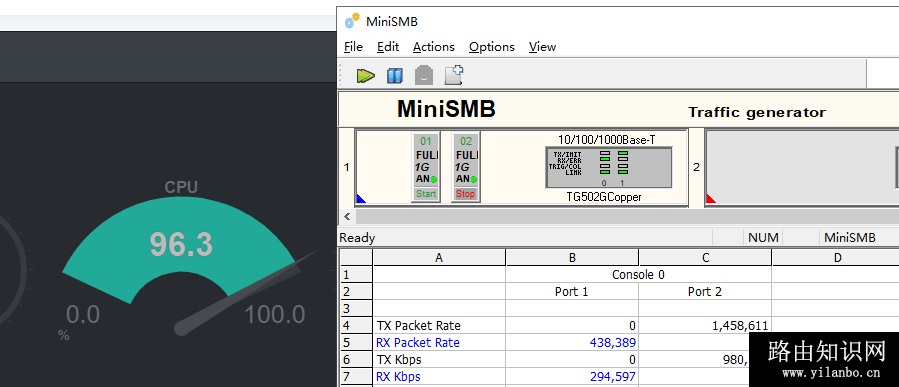
Task: Click the "Console 0" cell
Action: tap(638, 275)
